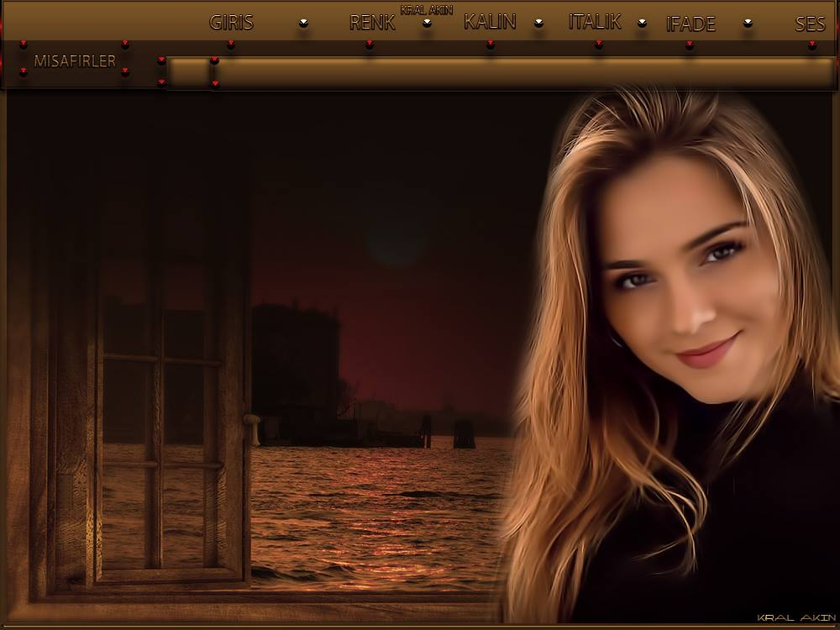Open the MISAFIRLER guests tab
Viewport: 840px width, 630px height.
(75, 61)
